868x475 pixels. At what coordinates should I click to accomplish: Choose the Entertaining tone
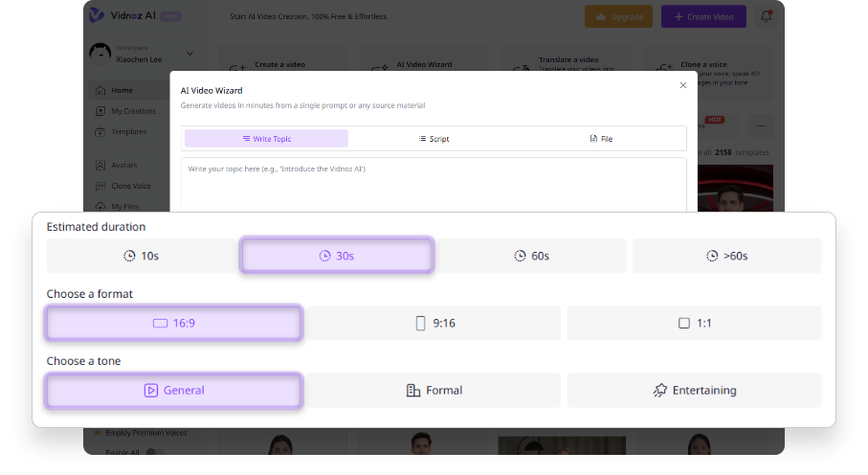pyautogui.click(x=694, y=390)
